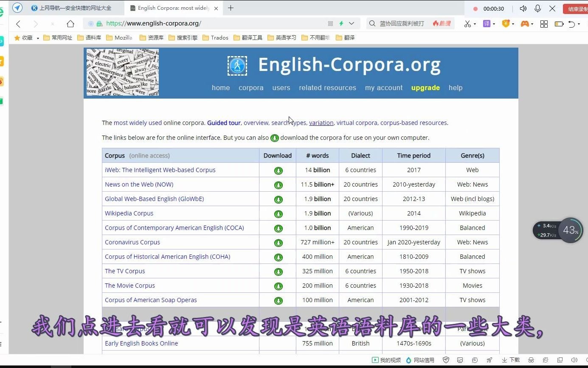Open the help navigation link
Screen dimensions: 588x368
pos(456,88)
